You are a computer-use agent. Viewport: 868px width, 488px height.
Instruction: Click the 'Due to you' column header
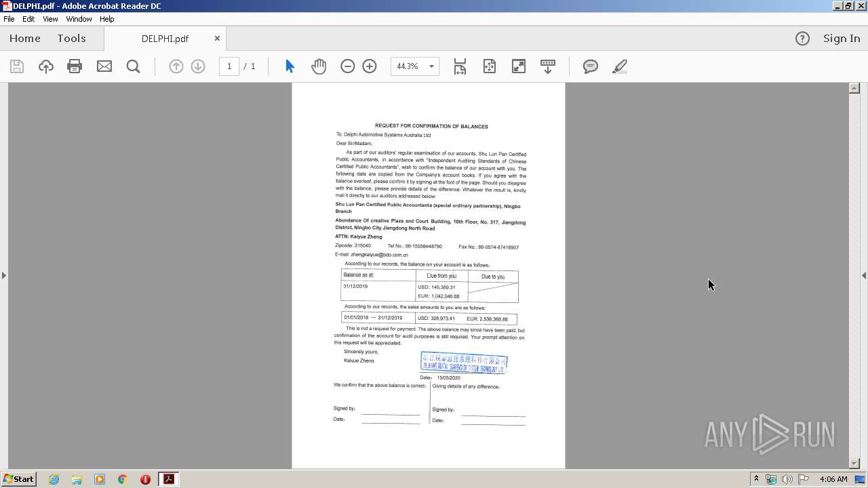[x=493, y=277]
